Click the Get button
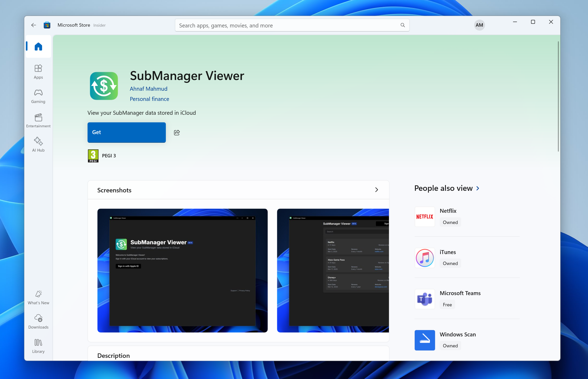 pos(127,133)
